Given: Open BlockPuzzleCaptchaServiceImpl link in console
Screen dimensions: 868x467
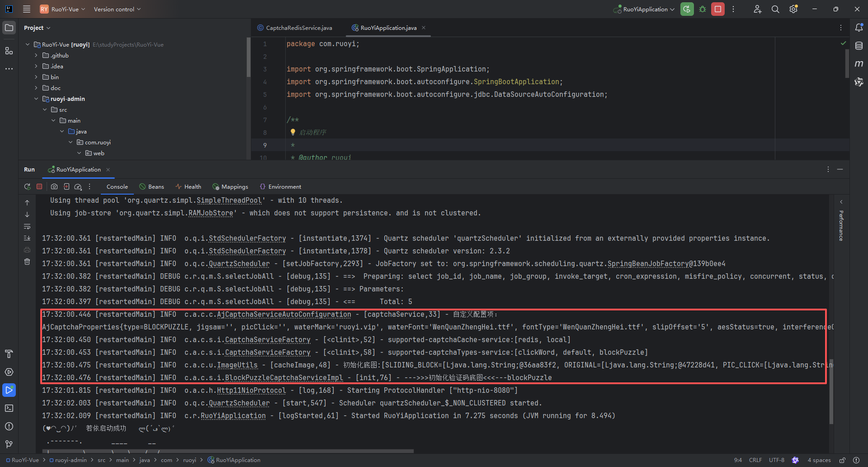Looking at the screenshot, I should pyautogui.click(x=284, y=378).
